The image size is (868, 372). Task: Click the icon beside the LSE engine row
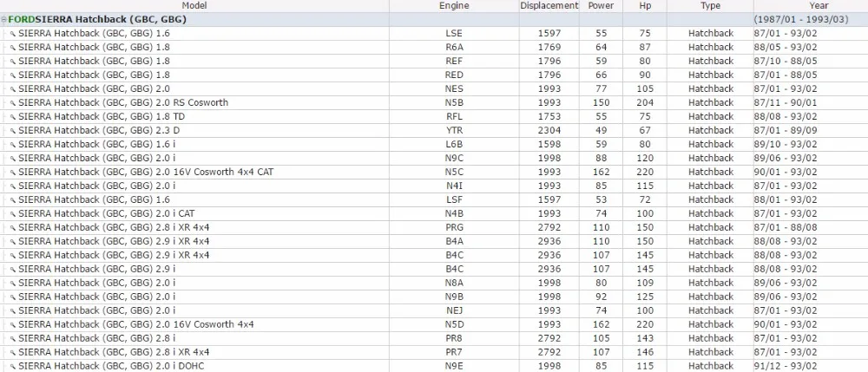point(13,34)
